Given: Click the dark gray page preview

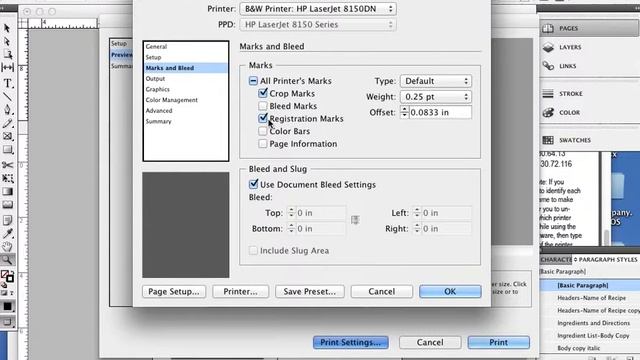Looking at the screenshot, I should point(186,225).
